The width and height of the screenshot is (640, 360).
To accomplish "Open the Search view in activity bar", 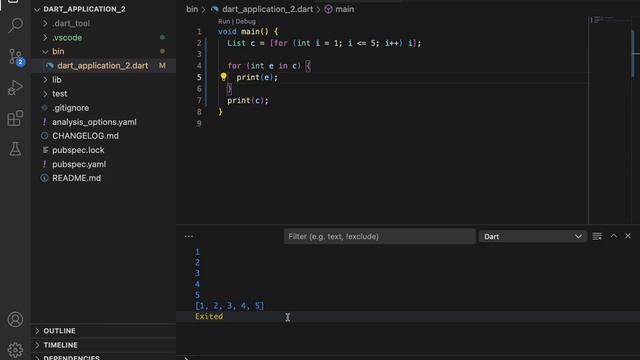I will point(15,25).
